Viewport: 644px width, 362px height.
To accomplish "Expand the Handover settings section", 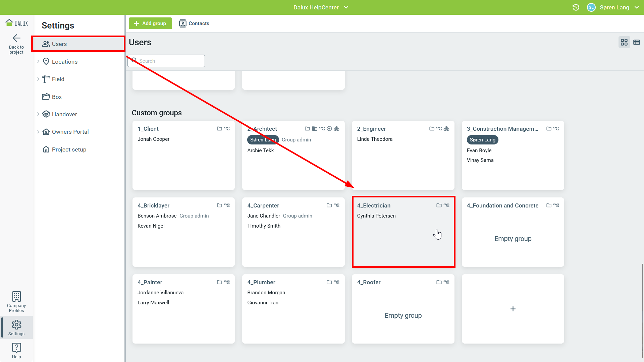I will (38, 114).
